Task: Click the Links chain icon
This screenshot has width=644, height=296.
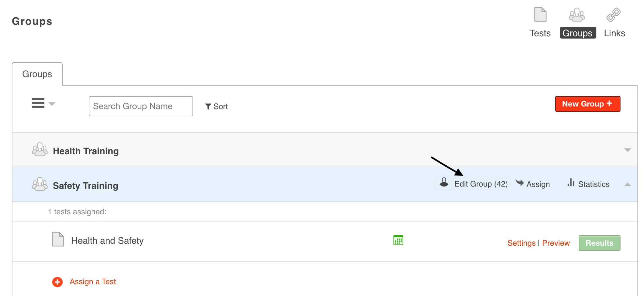Action: click(x=613, y=15)
